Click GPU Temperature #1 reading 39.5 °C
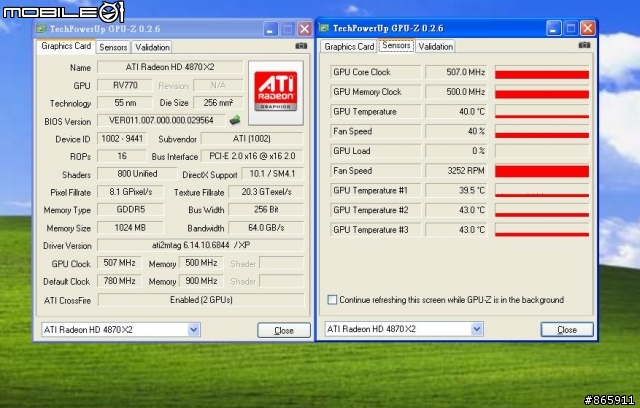 [x=456, y=190]
